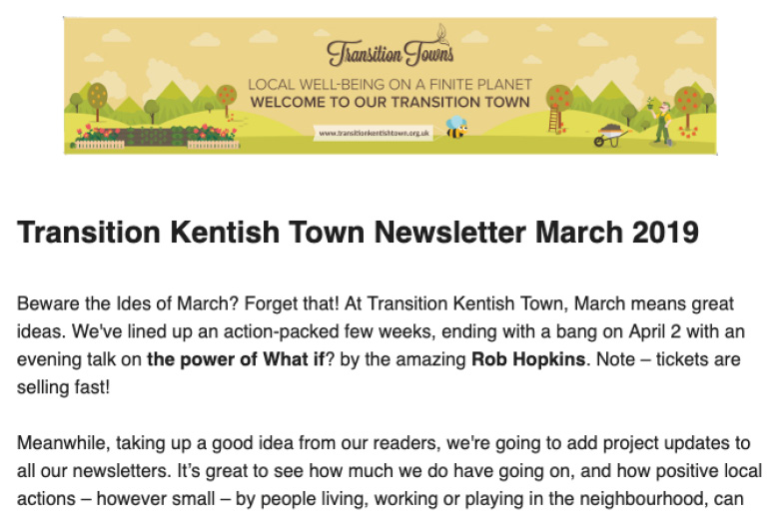The image size is (784, 532).
Task: Click the ladder leaning on the tree
Action: click(x=553, y=119)
